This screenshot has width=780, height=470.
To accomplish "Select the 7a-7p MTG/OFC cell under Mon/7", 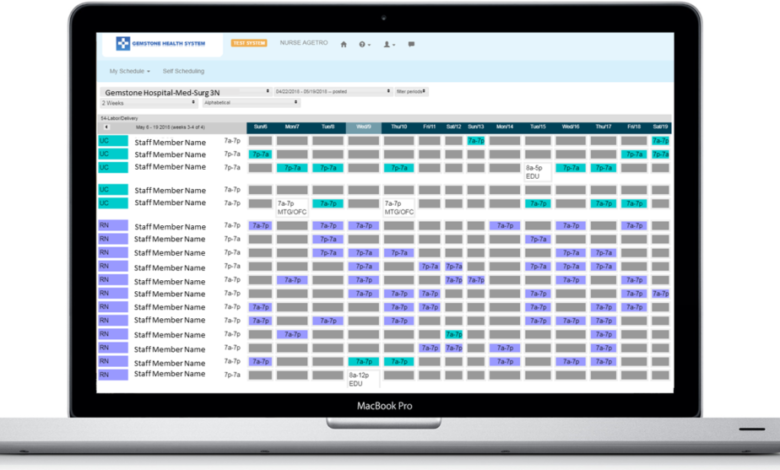I will pyautogui.click(x=294, y=207).
